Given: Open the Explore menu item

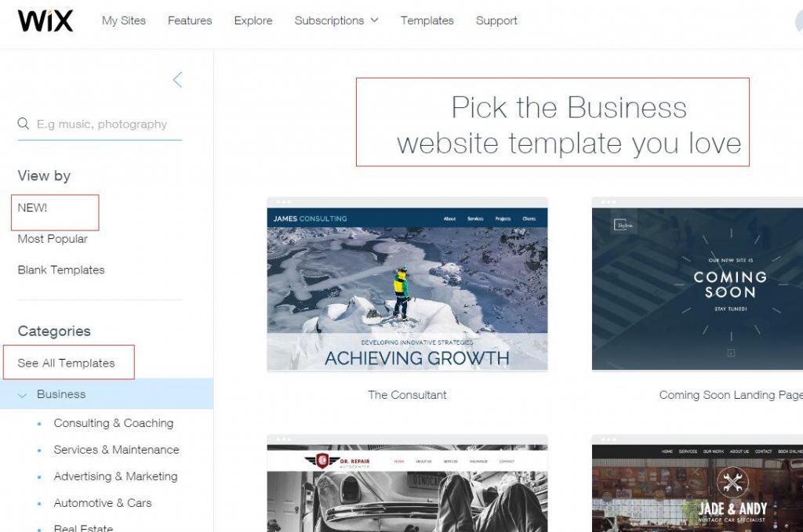Looking at the screenshot, I should pyautogui.click(x=253, y=20).
